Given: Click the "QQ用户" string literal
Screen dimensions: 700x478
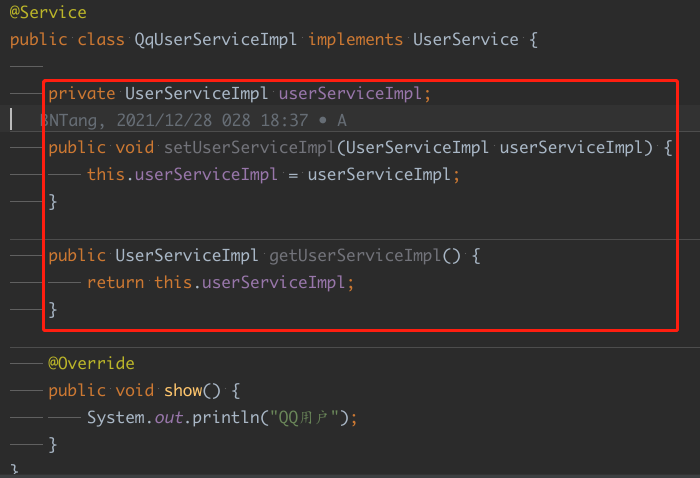Looking at the screenshot, I should (x=307, y=417).
